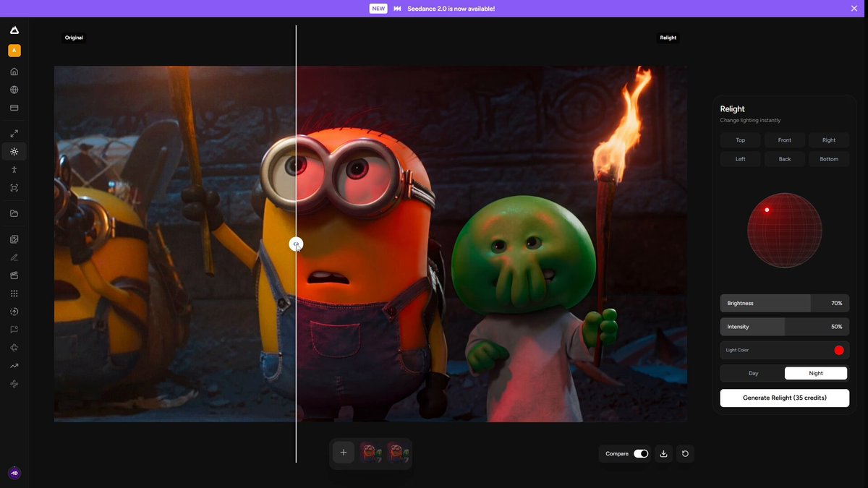This screenshot has height=488, width=868.
Task: Open the Seedance 2.0 announcement banner
Action: (434, 9)
